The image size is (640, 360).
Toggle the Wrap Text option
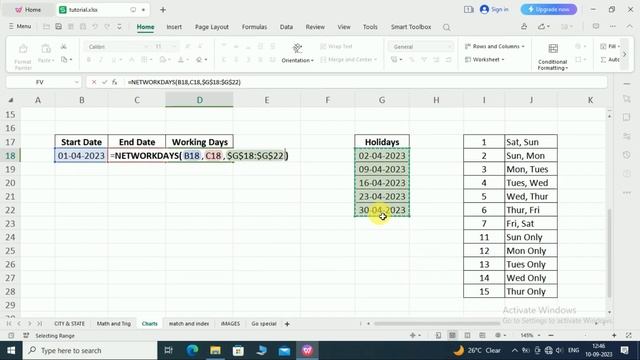coord(336,47)
